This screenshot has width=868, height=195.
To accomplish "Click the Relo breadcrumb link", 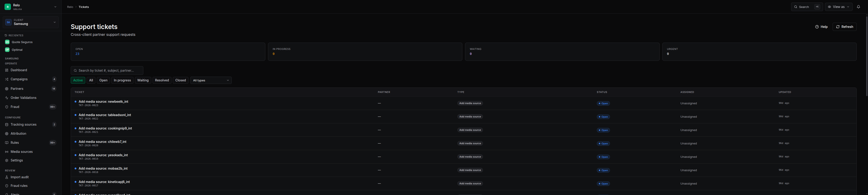I will (70, 7).
